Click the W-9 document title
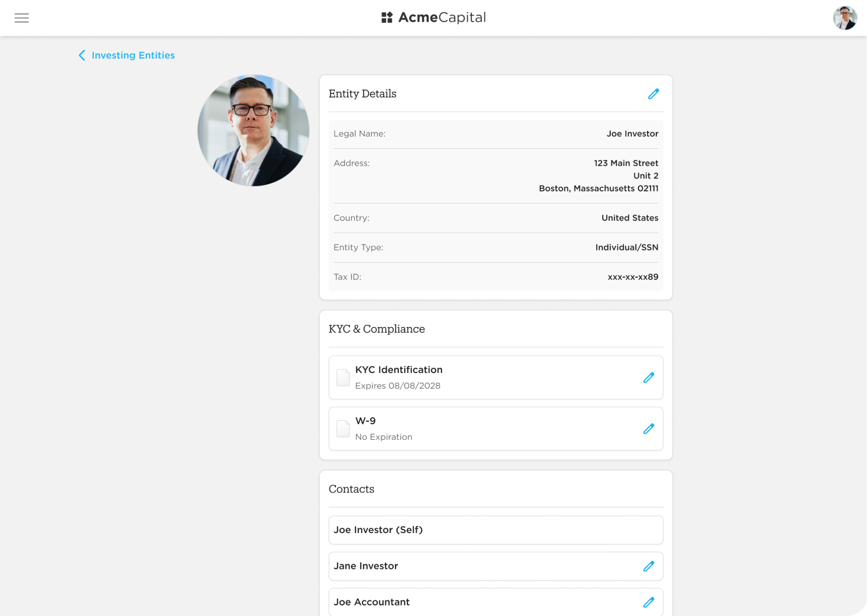 366,421
